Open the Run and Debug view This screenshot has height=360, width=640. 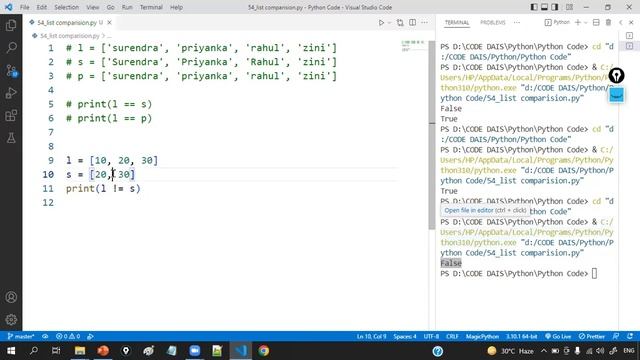click(11, 93)
